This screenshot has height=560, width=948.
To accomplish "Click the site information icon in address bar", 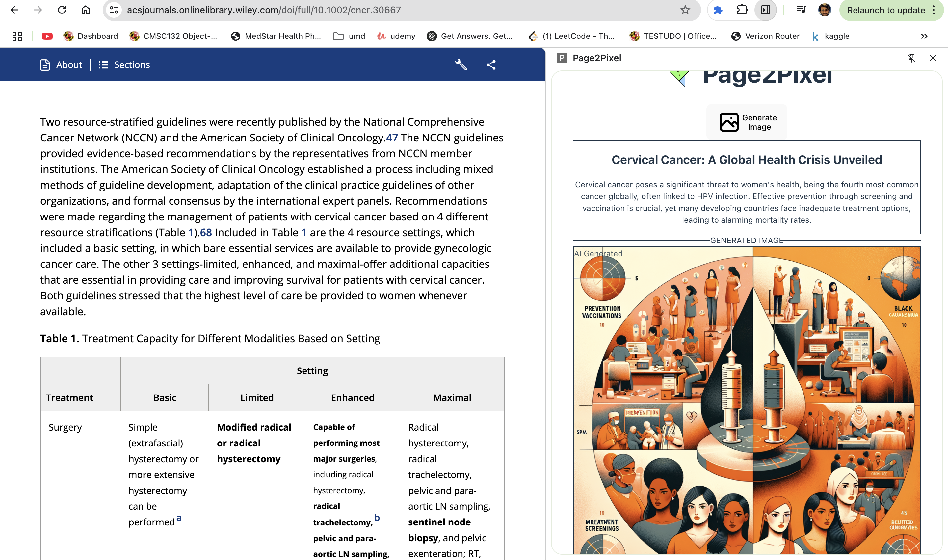I will coord(114,10).
